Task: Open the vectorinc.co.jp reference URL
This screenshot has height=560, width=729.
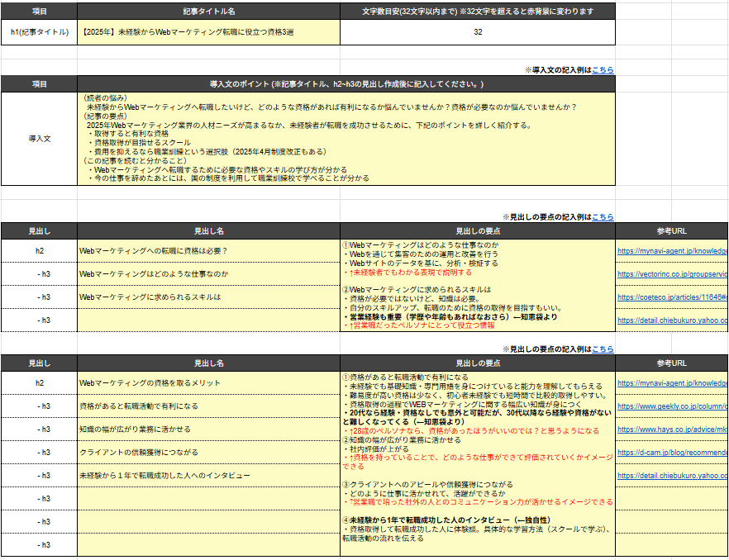Action: 671,273
